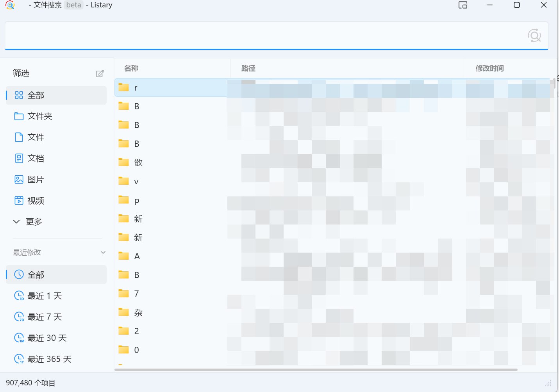Select the 文件夹 folder filter
The height and width of the screenshot is (392, 559).
point(39,116)
